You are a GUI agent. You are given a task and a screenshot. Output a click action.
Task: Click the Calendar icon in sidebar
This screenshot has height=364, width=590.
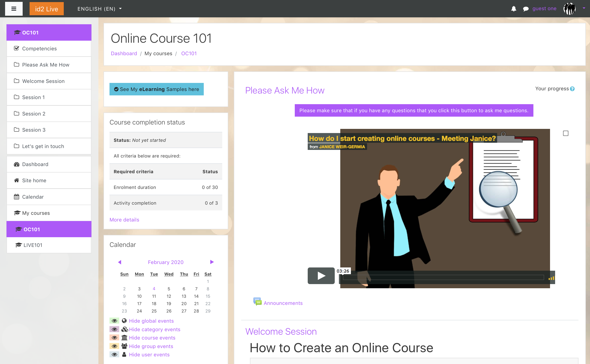16,197
